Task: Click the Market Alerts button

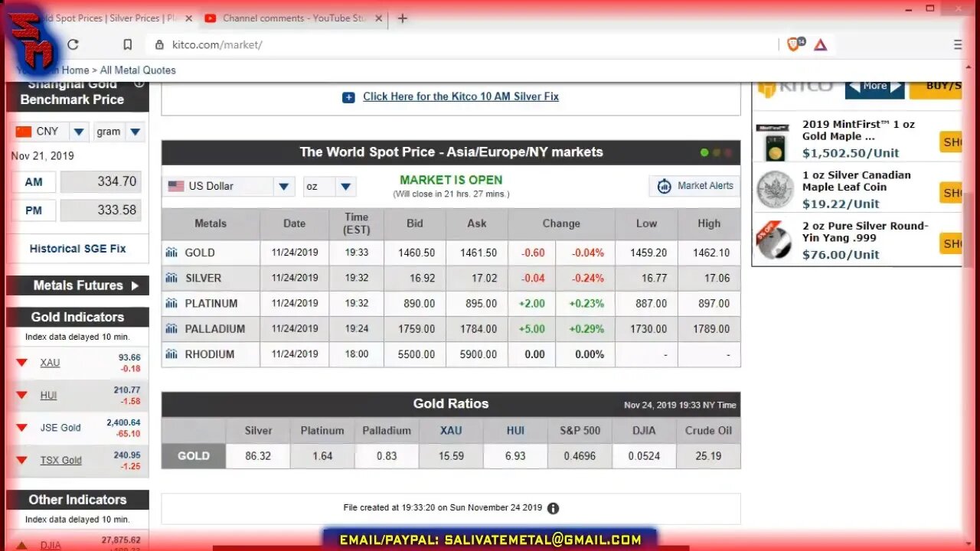Action: tap(694, 186)
